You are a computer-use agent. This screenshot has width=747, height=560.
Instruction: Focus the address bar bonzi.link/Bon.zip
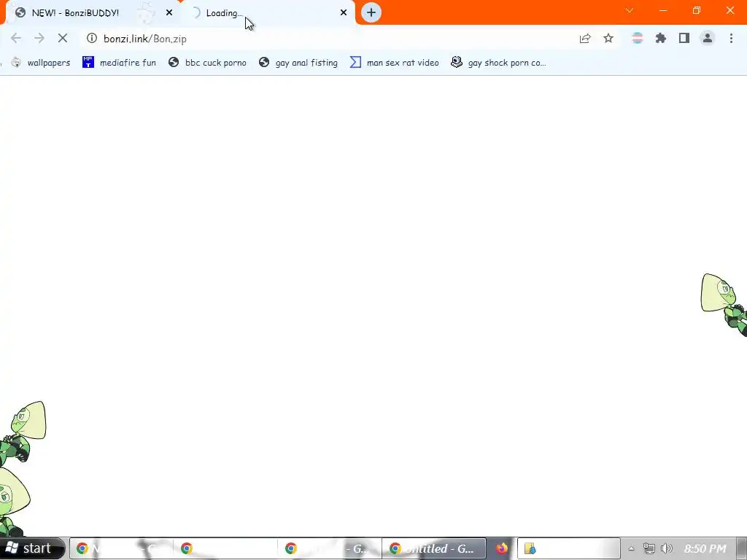pos(329,39)
